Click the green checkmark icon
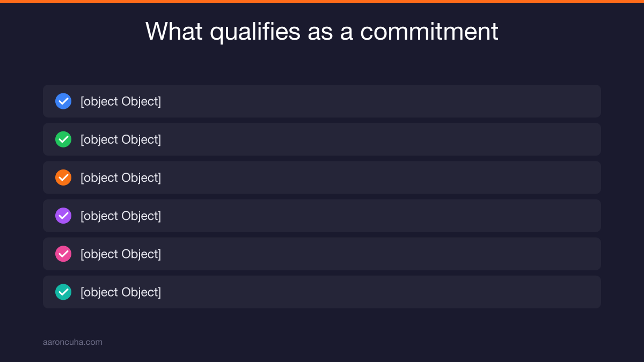The height and width of the screenshot is (362, 644). click(63, 139)
